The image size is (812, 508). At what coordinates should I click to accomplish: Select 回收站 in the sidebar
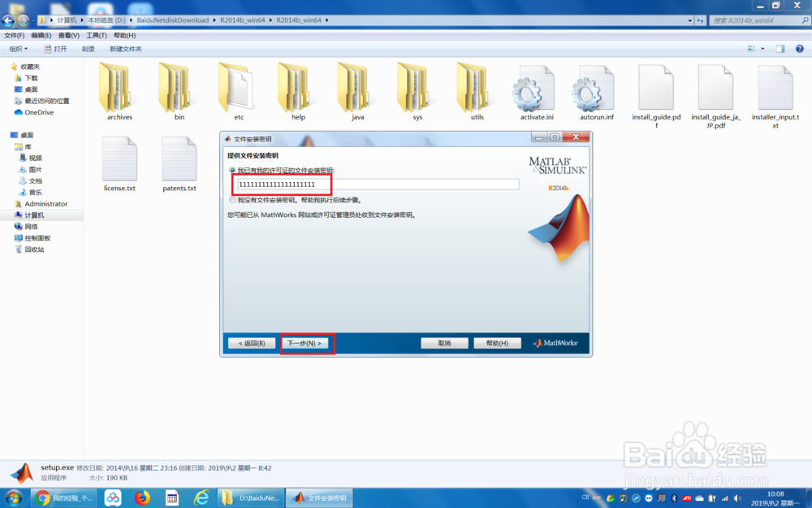click(x=29, y=250)
